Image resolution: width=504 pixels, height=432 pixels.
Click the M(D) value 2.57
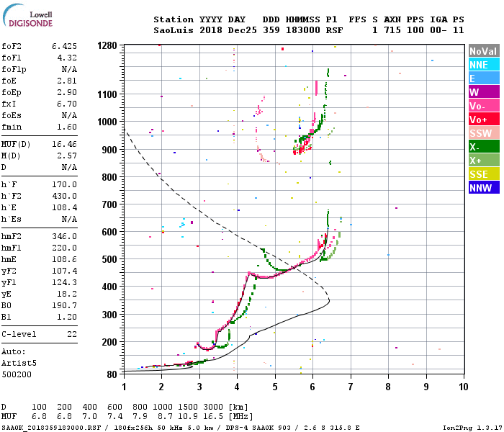click(x=67, y=156)
